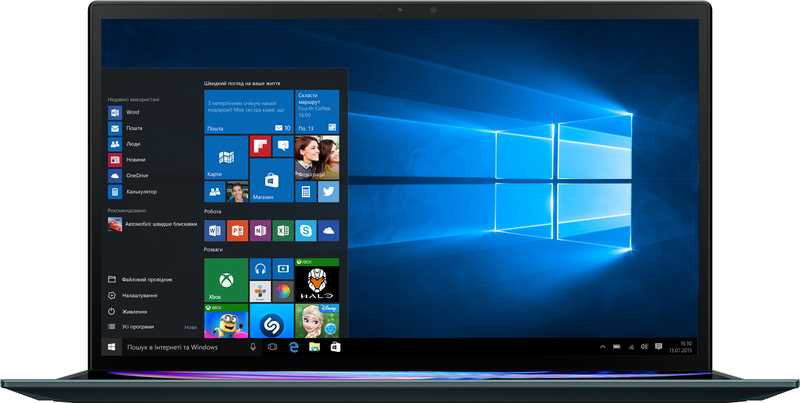The image size is (800, 403).
Task: Launch the OneDrive tile under Робота
Action: point(329,231)
